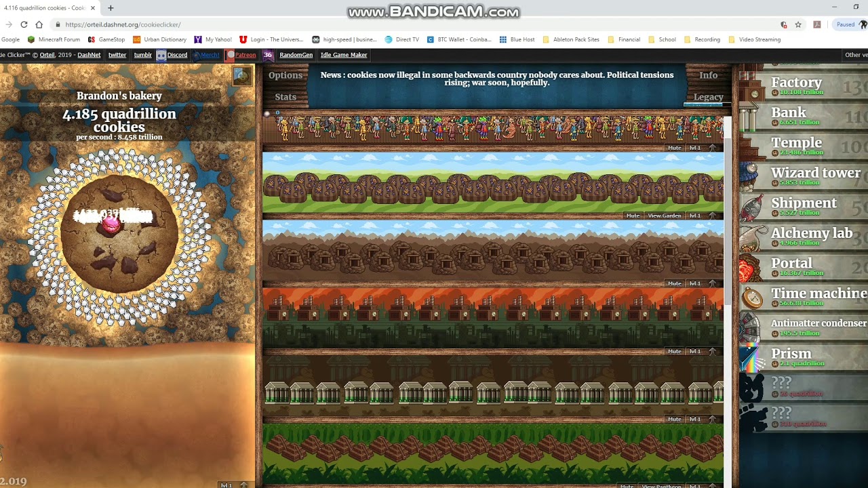This screenshot has width=868, height=488.
Task: Rename Brandon's bakery by clicking its name
Action: coord(119,96)
